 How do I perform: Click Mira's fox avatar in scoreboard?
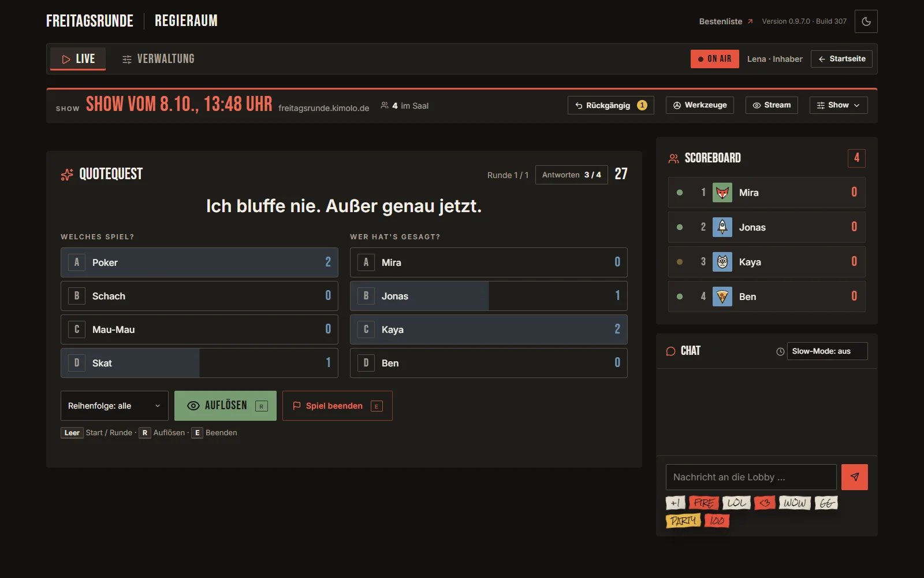click(x=722, y=192)
